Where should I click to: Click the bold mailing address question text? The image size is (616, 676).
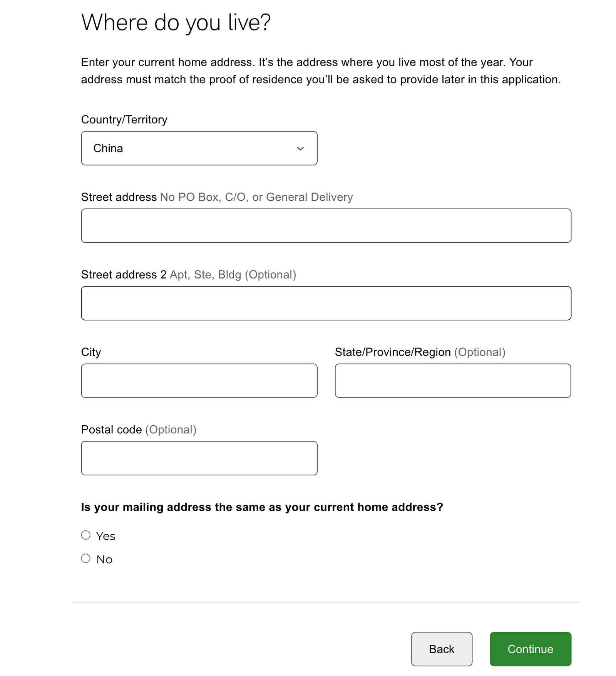tap(262, 507)
